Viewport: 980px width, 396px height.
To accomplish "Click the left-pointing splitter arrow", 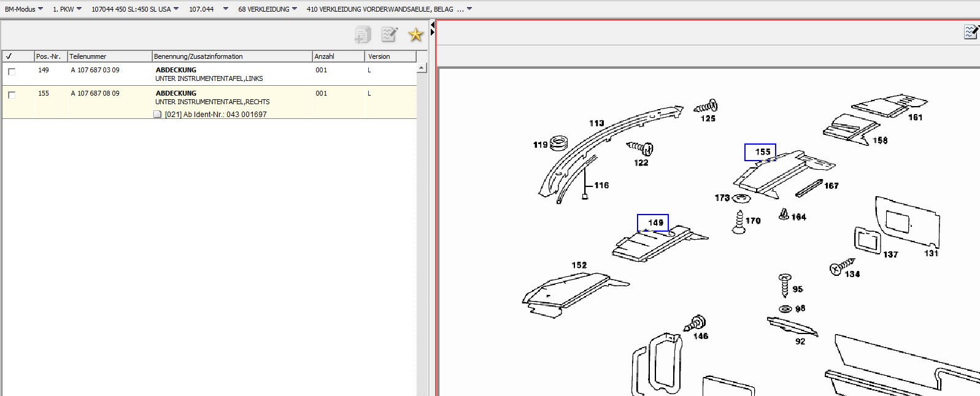I will pyautogui.click(x=433, y=25).
